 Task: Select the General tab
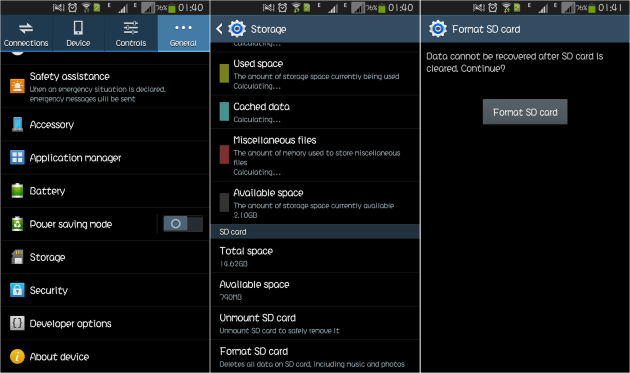click(184, 34)
